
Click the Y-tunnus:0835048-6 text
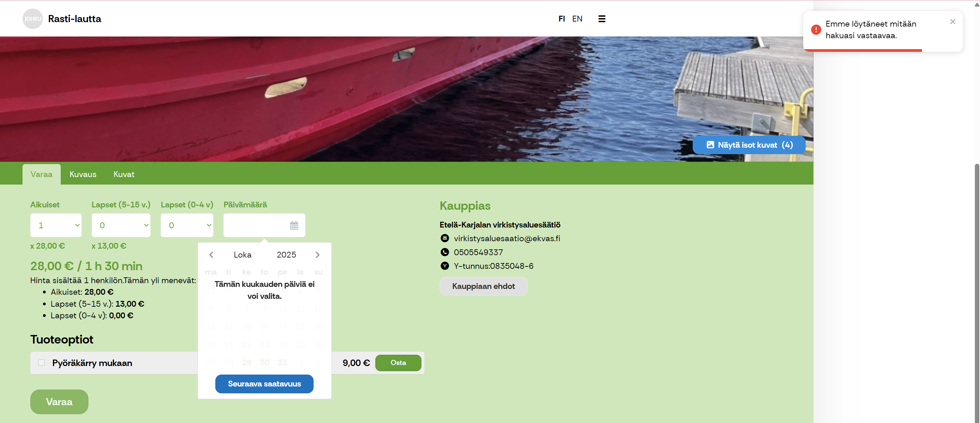click(493, 266)
